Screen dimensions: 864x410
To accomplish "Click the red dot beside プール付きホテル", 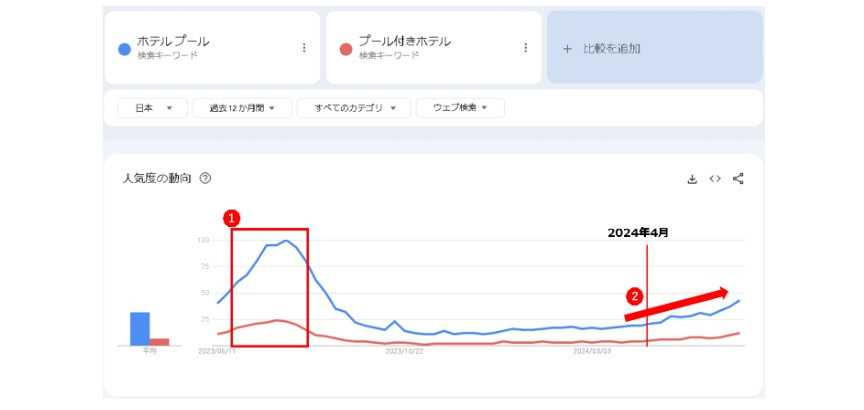I will pyautogui.click(x=345, y=48).
